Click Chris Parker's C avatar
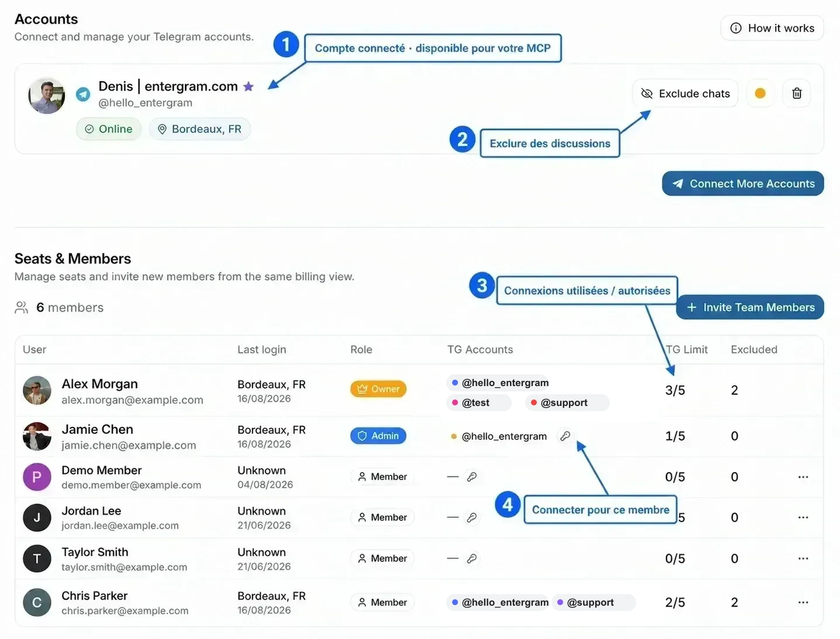Screen dimensions: 840x639 (37, 603)
